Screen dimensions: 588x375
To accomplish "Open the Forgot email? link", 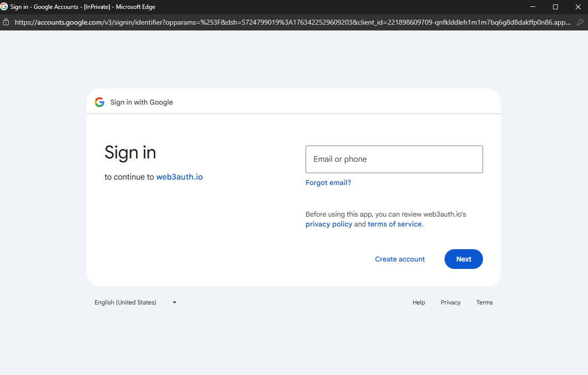I will [328, 183].
